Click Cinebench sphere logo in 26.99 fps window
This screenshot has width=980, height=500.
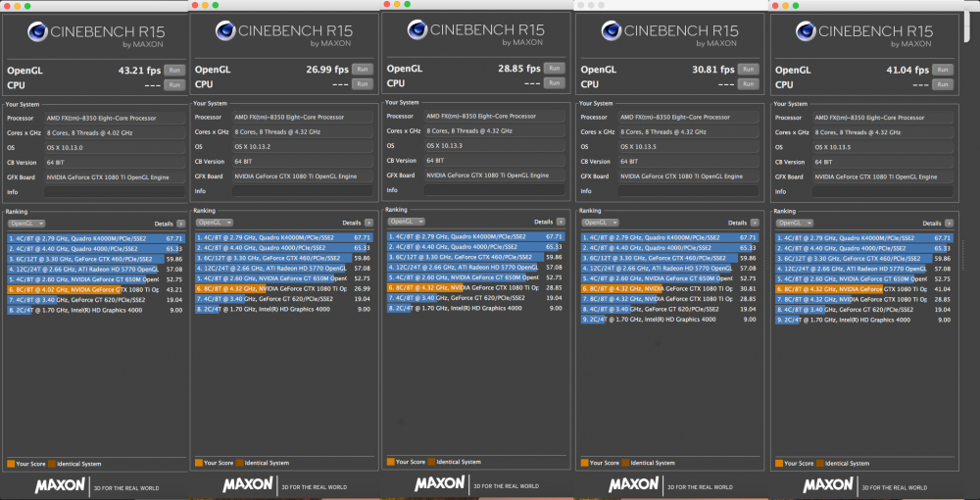[225, 30]
